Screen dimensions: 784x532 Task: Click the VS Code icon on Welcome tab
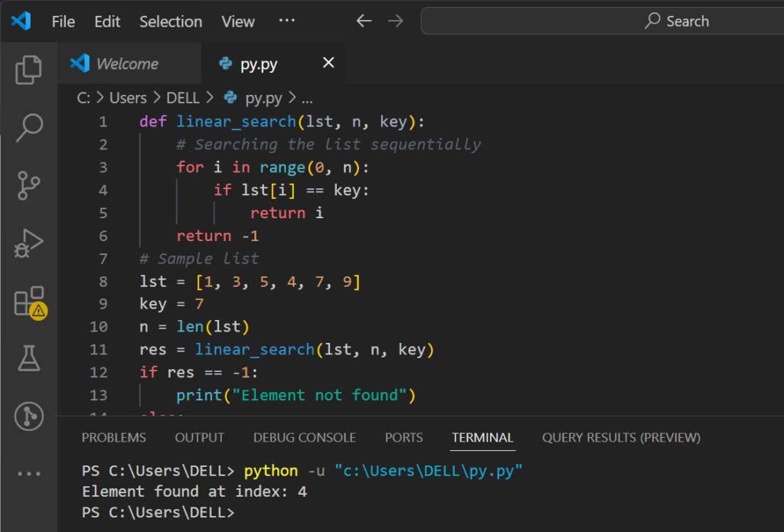coord(80,64)
